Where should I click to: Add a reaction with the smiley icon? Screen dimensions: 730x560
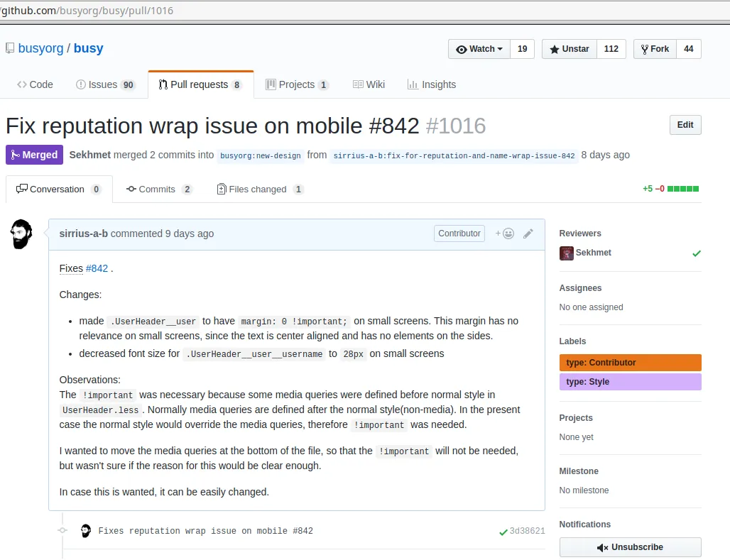tap(505, 234)
